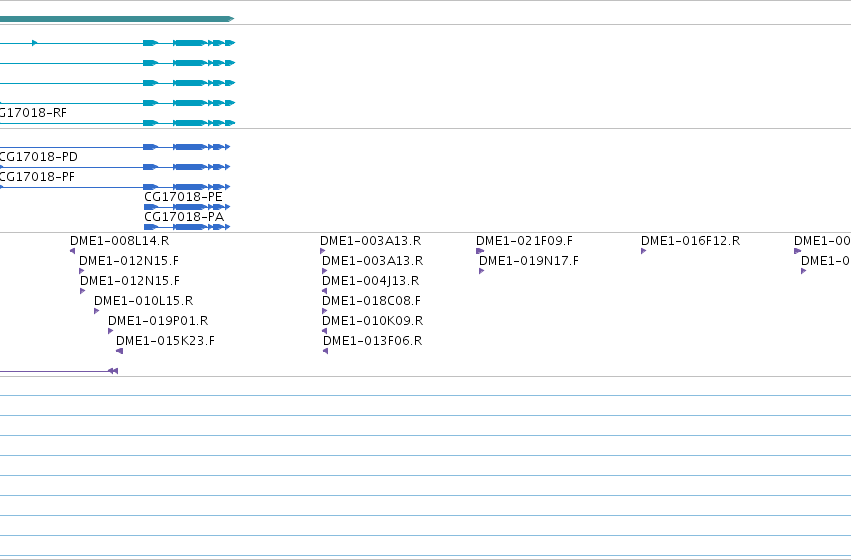The width and height of the screenshot is (851, 560).
Task: Select the DME1-018C08.F label
Action: (x=371, y=301)
